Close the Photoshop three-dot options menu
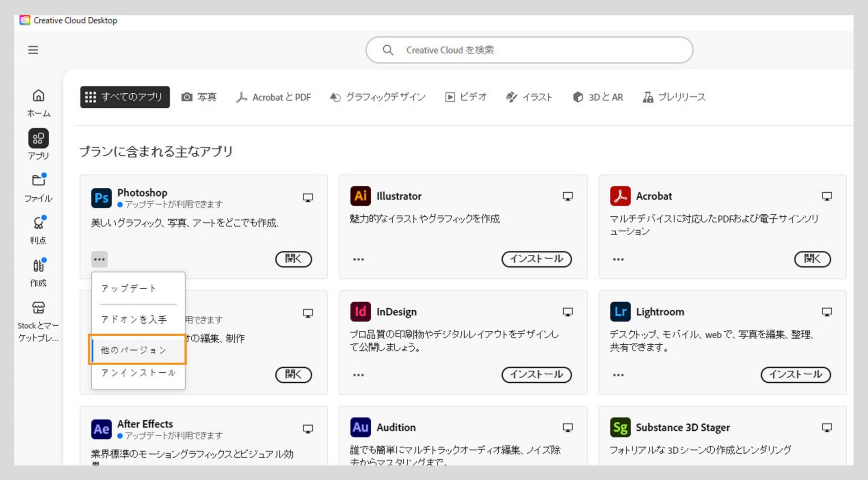Image resolution: width=868 pixels, height=480 pixels. pyautogui.click(x=99, y=259)
